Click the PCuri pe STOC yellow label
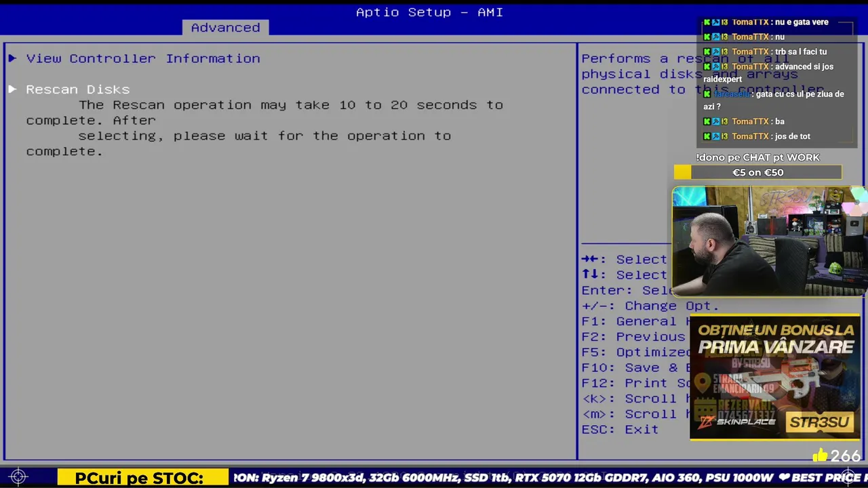 (143, 478)
